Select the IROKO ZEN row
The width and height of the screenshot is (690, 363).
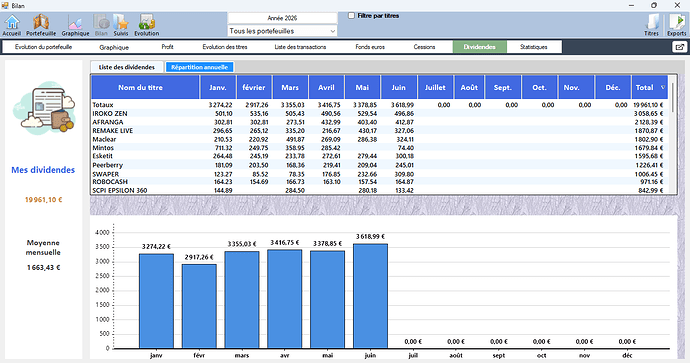coord(380,114)
